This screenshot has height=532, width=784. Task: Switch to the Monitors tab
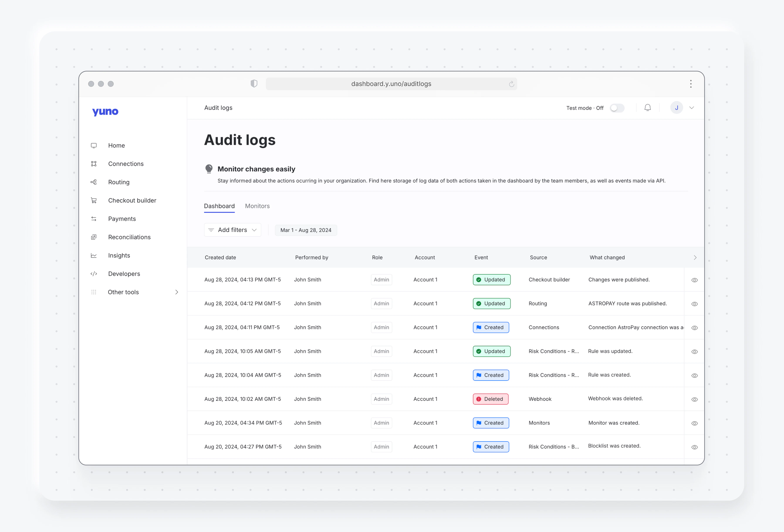pos(257,206)
